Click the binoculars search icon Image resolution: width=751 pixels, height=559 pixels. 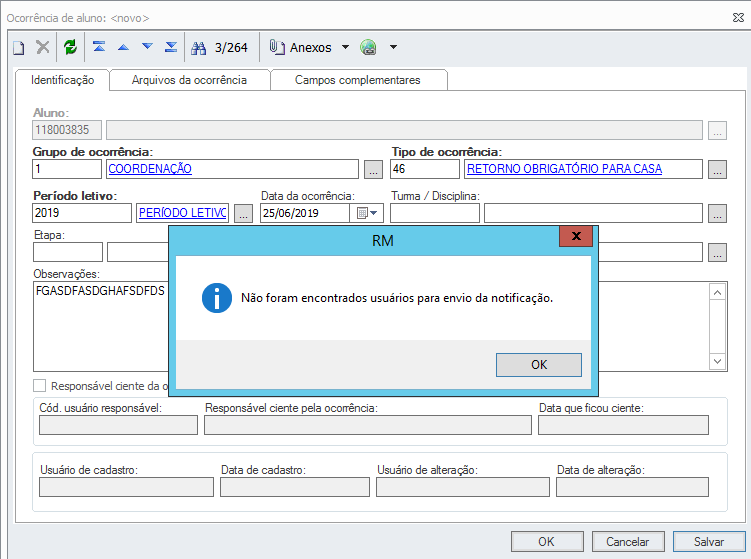[198, 48]
